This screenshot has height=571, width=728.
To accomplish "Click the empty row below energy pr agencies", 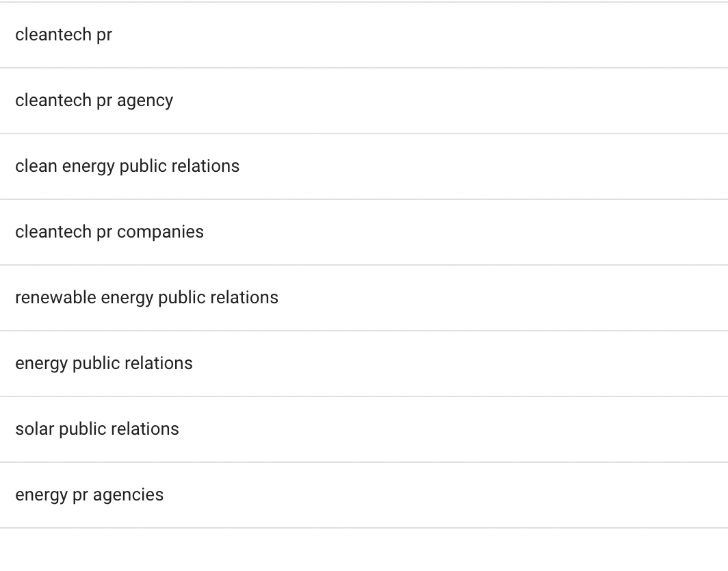I will point(364,550).
